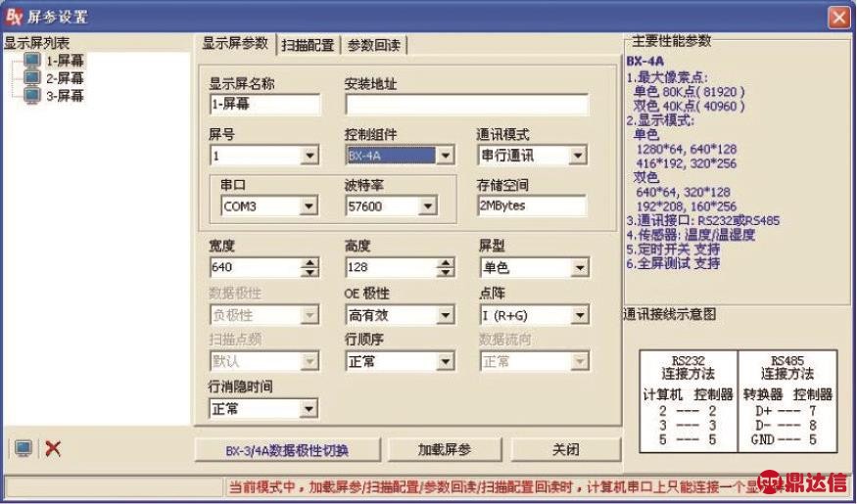Click the BX application icon in the title bar
857x504 pixels.
coord(13,17)
